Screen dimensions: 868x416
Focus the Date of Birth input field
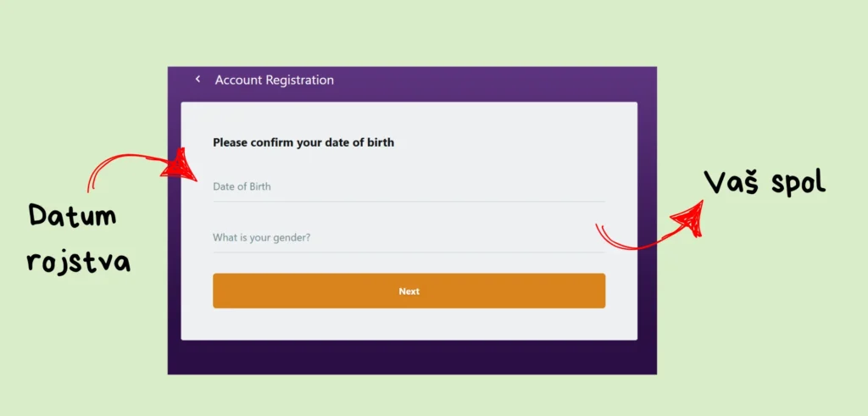tap(409, 186)
